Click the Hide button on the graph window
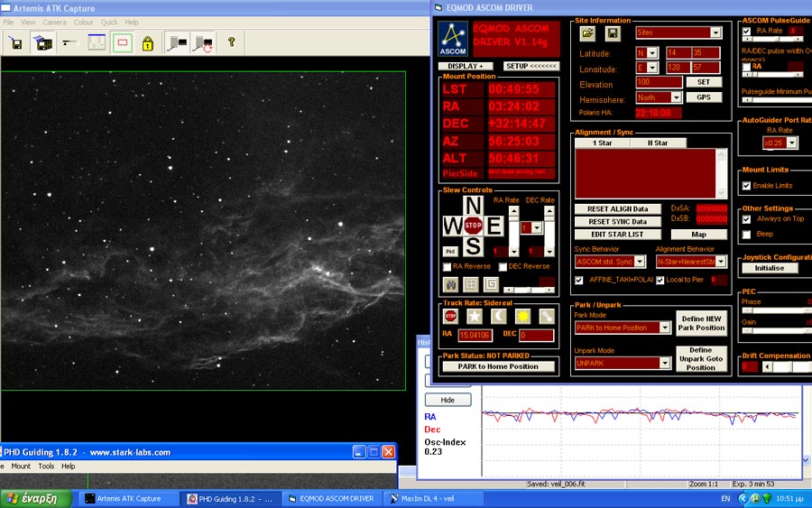 point(448,400)
